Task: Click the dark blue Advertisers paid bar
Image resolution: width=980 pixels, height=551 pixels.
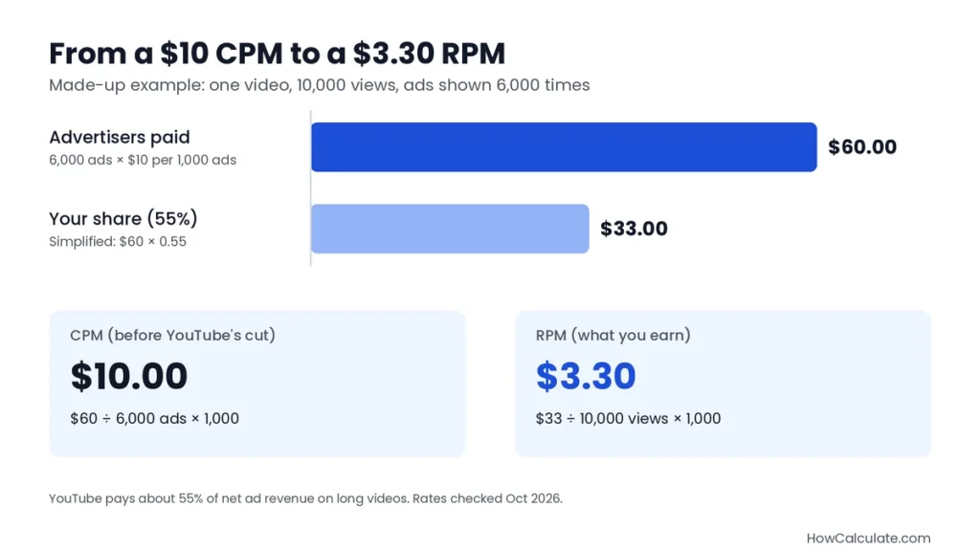Action: [x=564, y=146]
